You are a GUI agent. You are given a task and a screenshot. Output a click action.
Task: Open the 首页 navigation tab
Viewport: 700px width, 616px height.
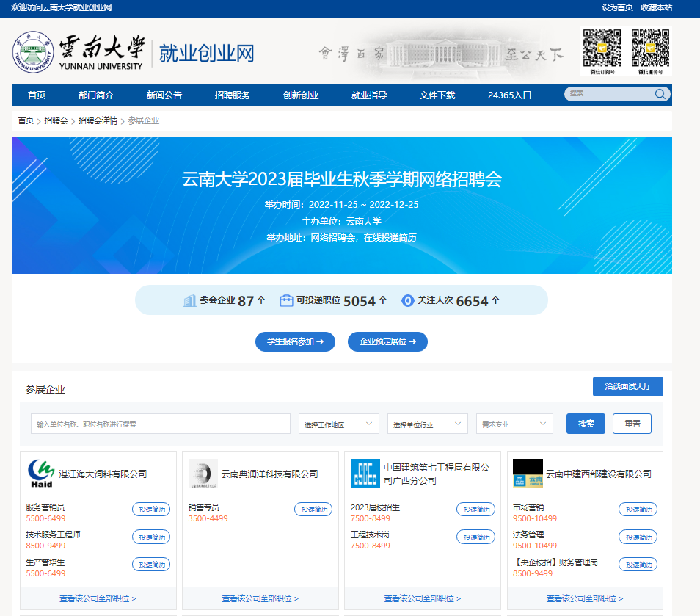tap(37, 95)
